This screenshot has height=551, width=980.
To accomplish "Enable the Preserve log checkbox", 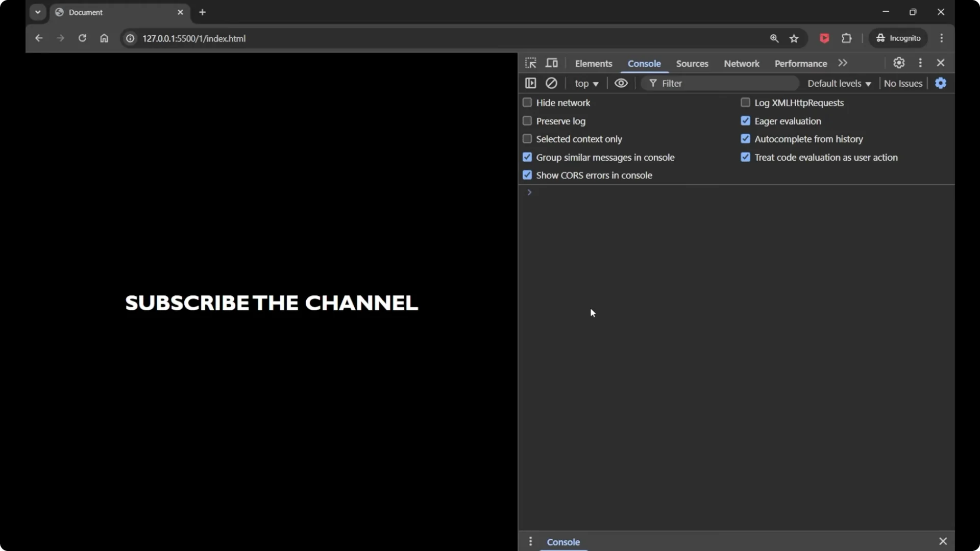I will pyautogui.click(x=527, y=121).
